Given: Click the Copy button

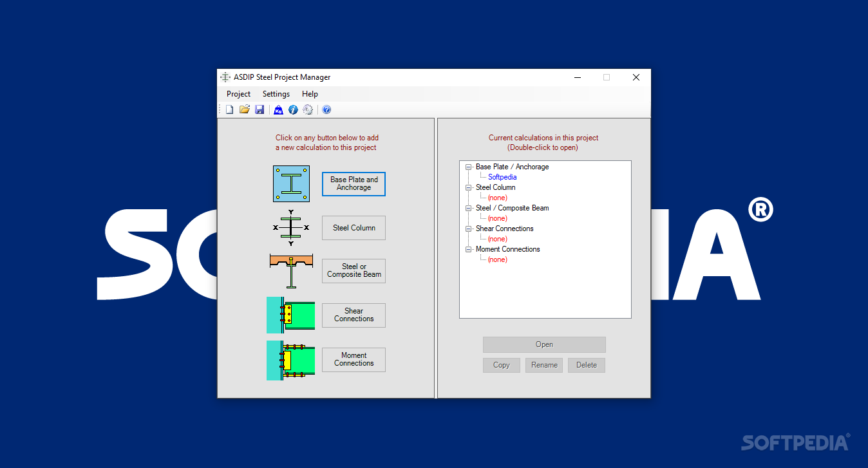Looking at the screenshot, I should click(x=501, y=365).
